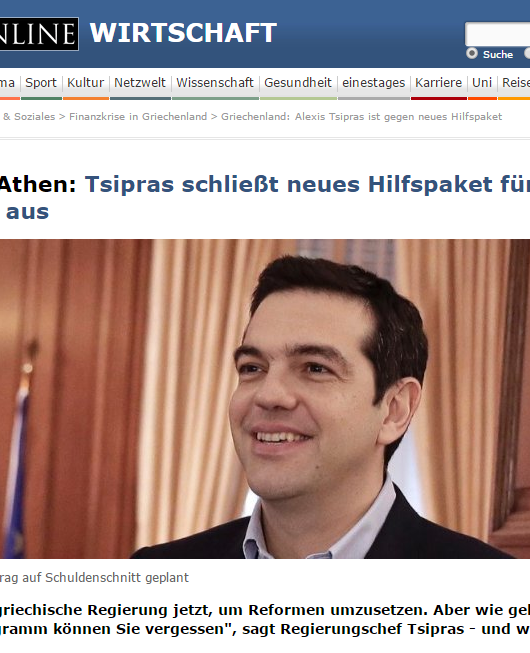
Task: Click the Spiegel Online logo
Action: pos(39,34)
